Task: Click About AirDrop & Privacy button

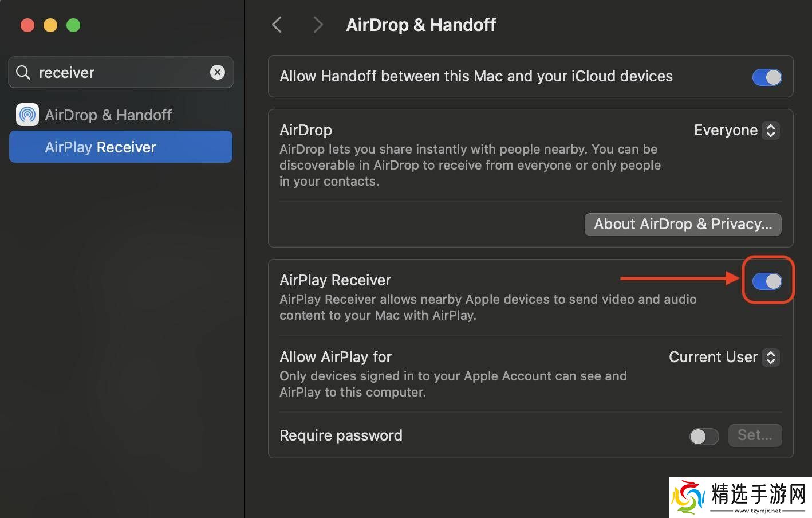Action: tap(683, 224)
